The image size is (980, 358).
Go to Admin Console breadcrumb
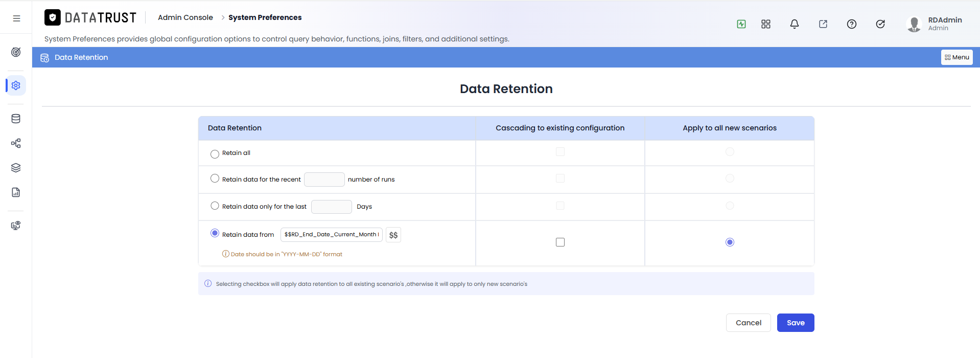click(185, 17)
